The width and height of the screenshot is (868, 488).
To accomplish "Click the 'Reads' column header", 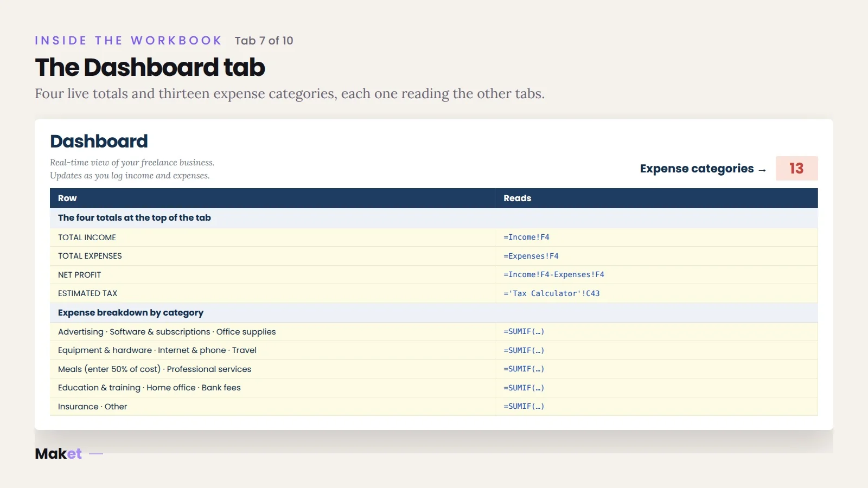I will click(x=656, y=198).
